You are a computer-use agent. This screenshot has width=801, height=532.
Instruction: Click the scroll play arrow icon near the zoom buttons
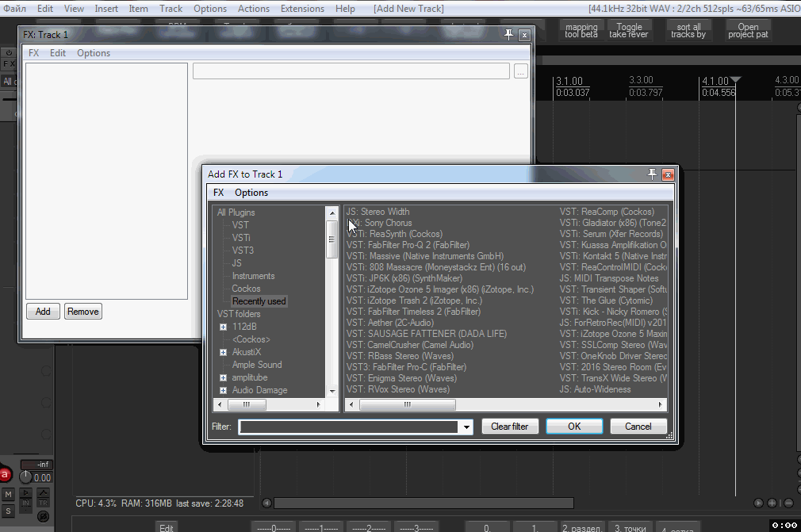(x=759, y=503)
